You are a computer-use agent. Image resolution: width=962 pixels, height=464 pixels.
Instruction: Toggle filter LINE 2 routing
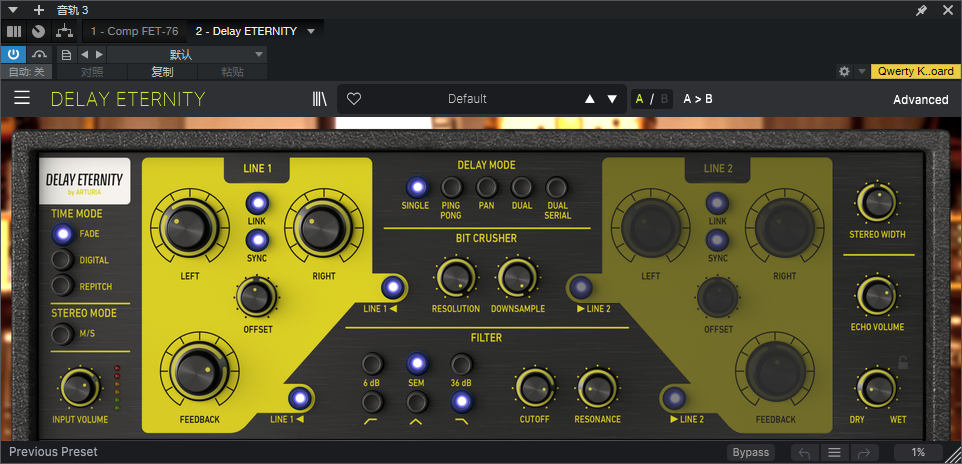click(x=674, y=398)
